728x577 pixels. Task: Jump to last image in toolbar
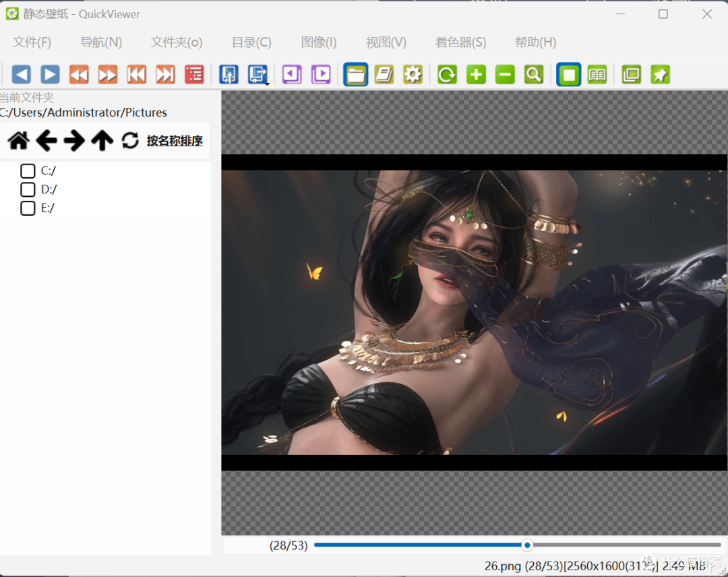pyautogui.click(x=165, y=74)
